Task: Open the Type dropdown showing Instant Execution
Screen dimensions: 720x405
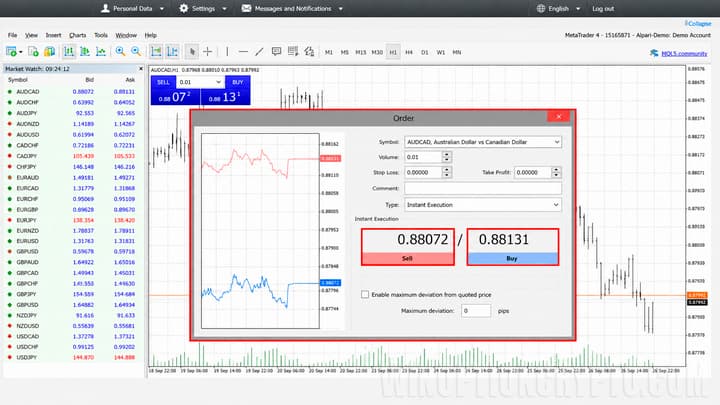Action: tap(483, 205)
